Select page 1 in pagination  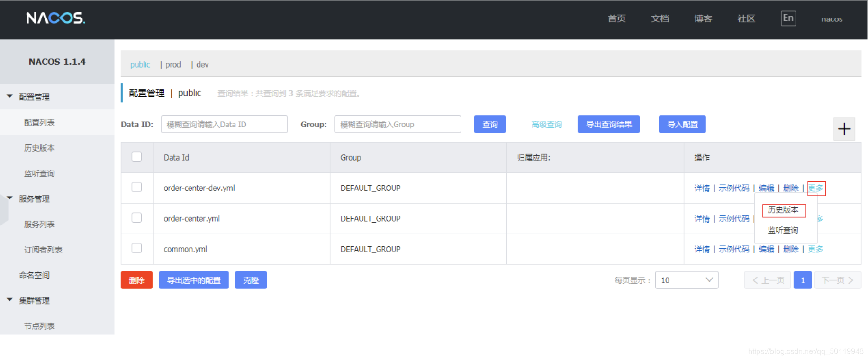click(803, 280)
